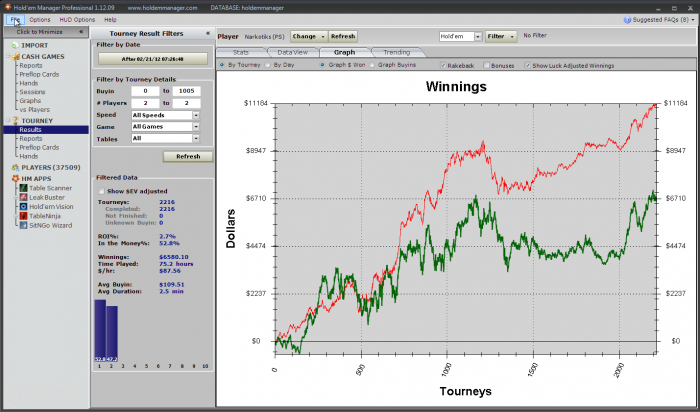This screenshot has width=700, height=412.
Task: Open the File menu
Action: (15, 20)
